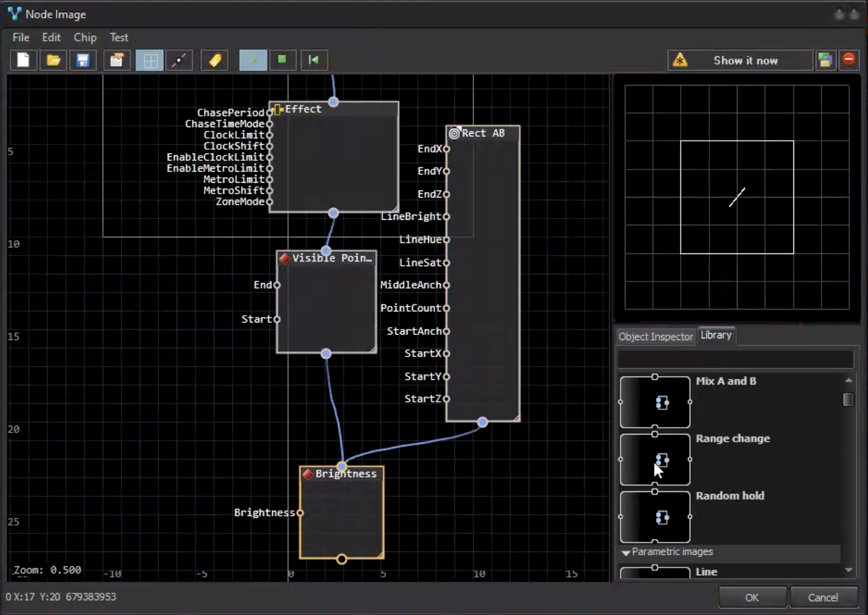Click the yellow tag toolbar icon
The width and height of the screenshot is (868, 615).
coord(215,60)
